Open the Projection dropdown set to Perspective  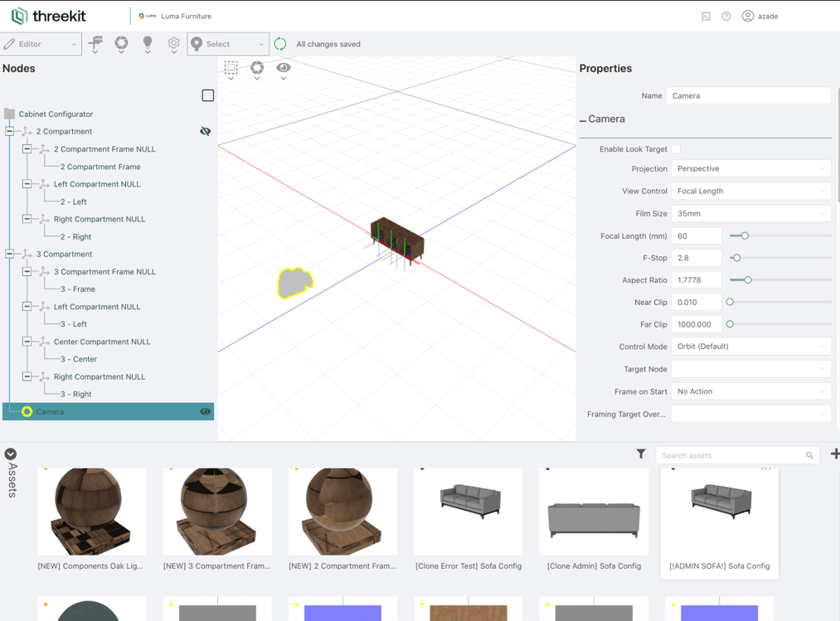(750, 168)
